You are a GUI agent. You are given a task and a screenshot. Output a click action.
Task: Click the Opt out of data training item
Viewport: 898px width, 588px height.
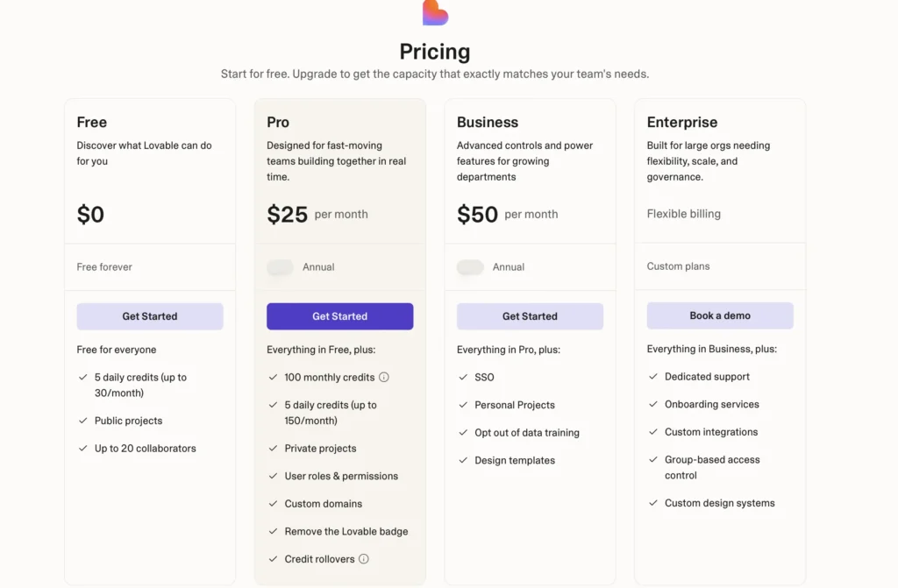point(526,433)
